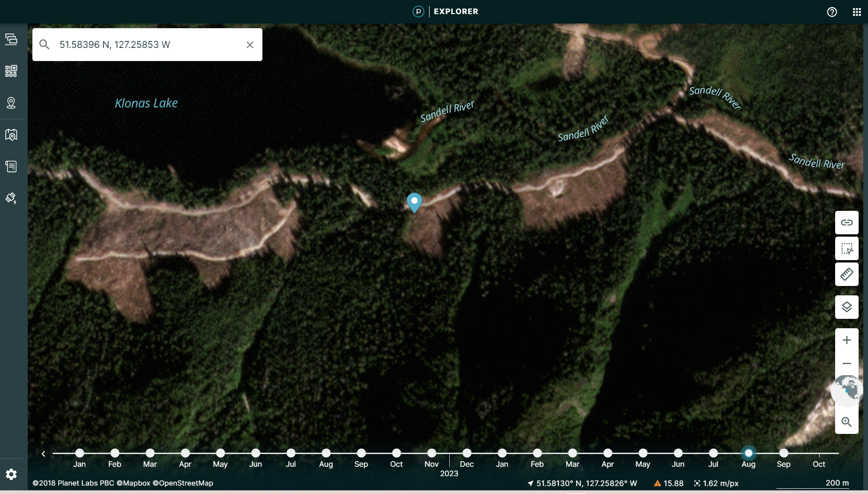
Task: Open the Mapbox attribution link
Action: tap(133, 483)
